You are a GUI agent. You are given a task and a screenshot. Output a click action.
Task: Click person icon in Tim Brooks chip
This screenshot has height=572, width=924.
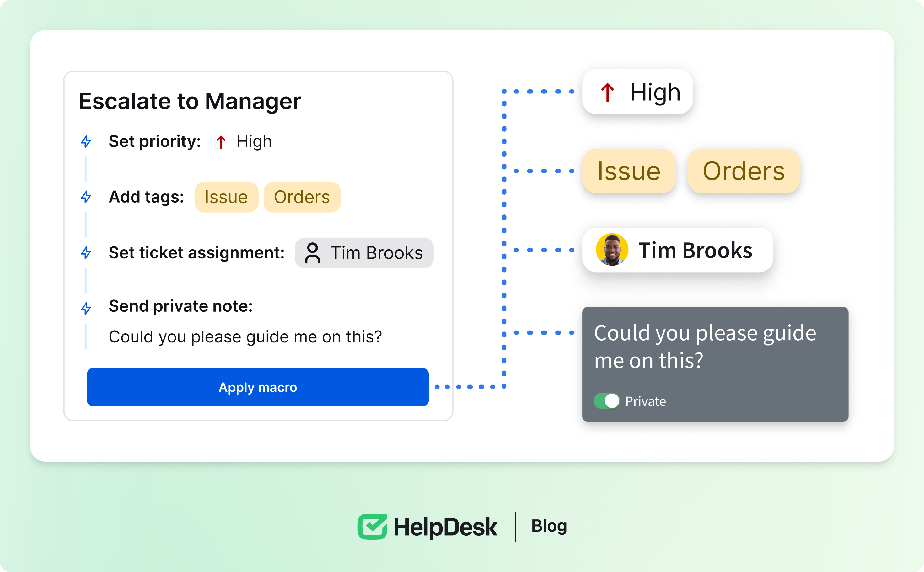312,253
